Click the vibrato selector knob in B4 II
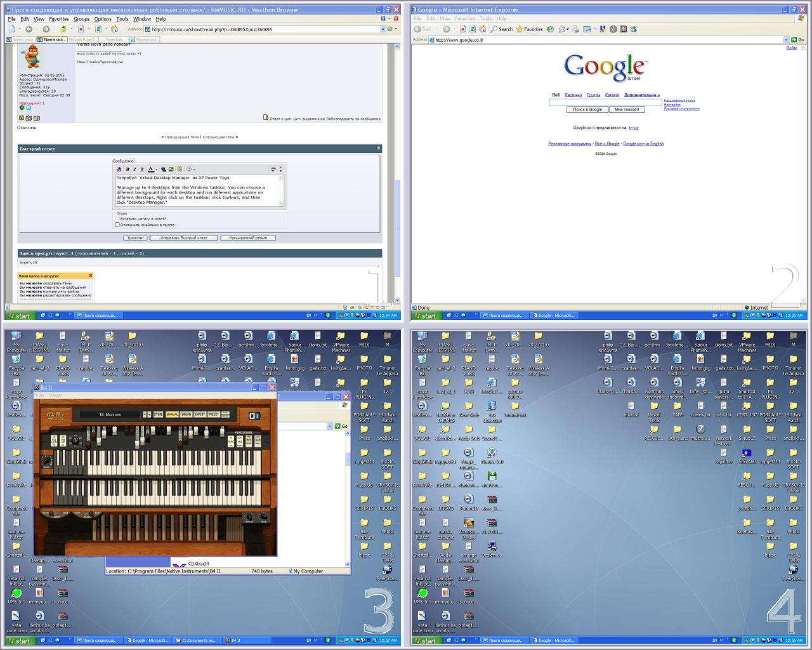 coord(76,439)
